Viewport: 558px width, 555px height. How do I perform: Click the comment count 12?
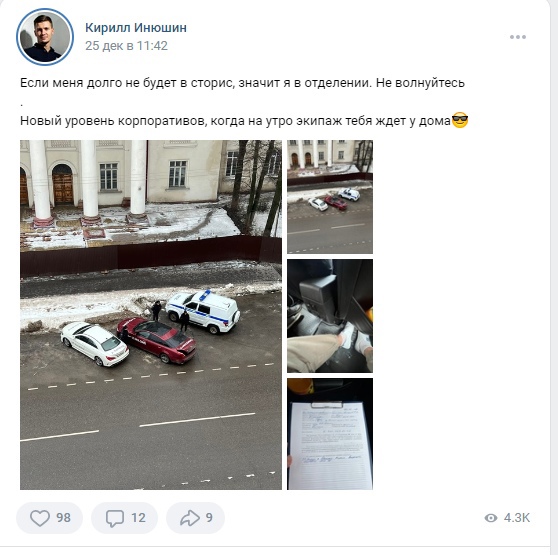pyautogui.click(x=138, y=518)
